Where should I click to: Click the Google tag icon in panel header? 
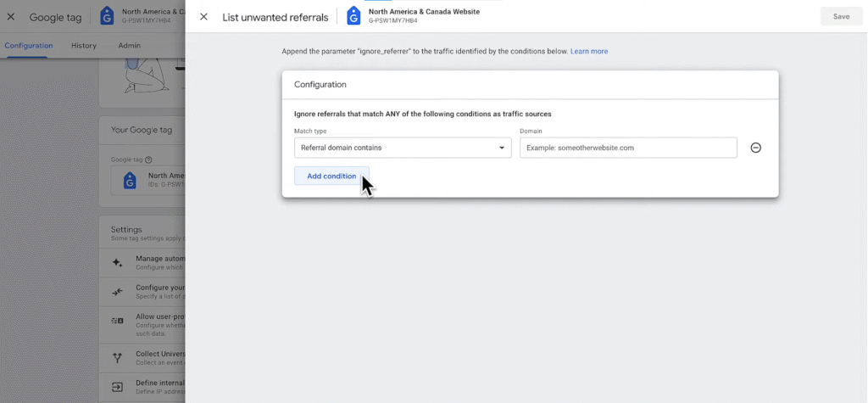click(353, 16)
